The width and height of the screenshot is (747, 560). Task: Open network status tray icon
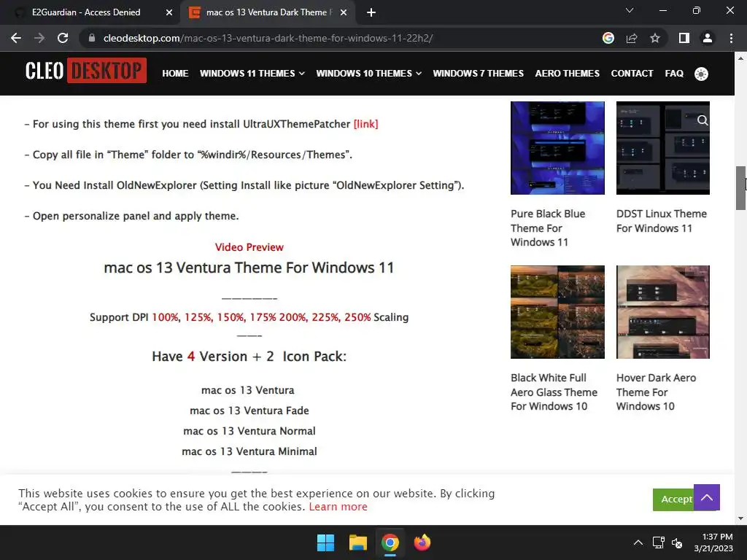659,542
